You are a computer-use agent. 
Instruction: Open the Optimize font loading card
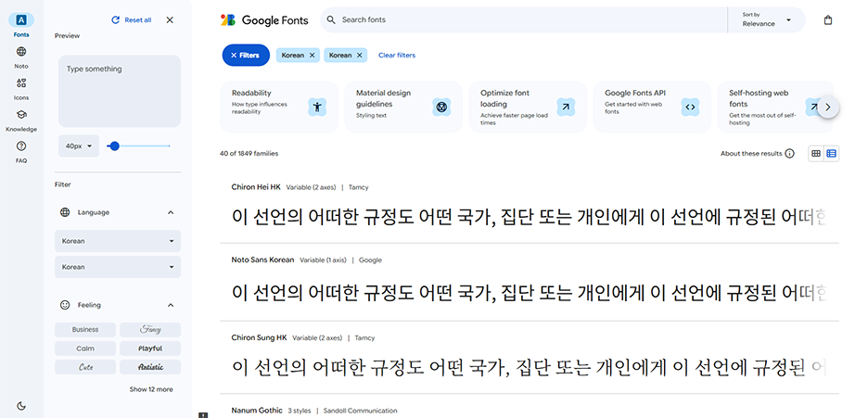(528, 107)
